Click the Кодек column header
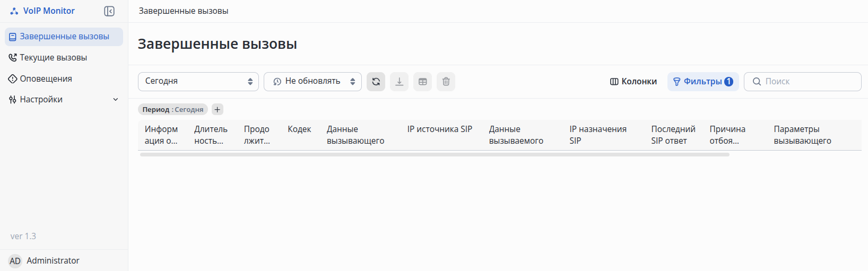This screenshot has width=868, height=271. (x=299, y=129)
